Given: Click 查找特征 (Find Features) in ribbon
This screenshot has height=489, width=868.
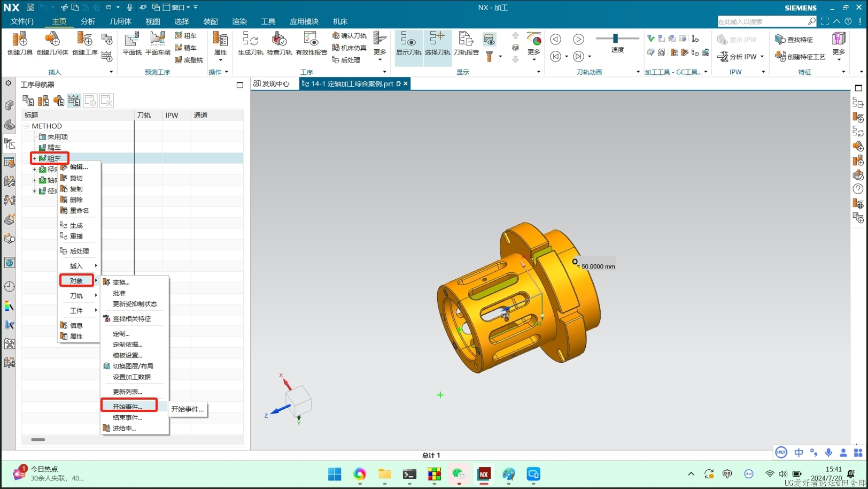Looking at the screenshot, I should 794,40.
